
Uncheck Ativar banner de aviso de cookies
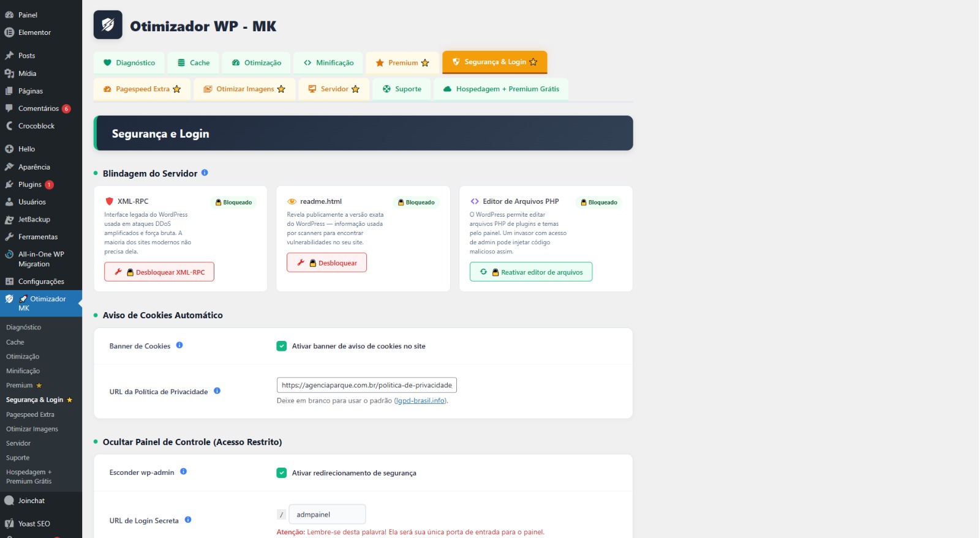(282, 346)
